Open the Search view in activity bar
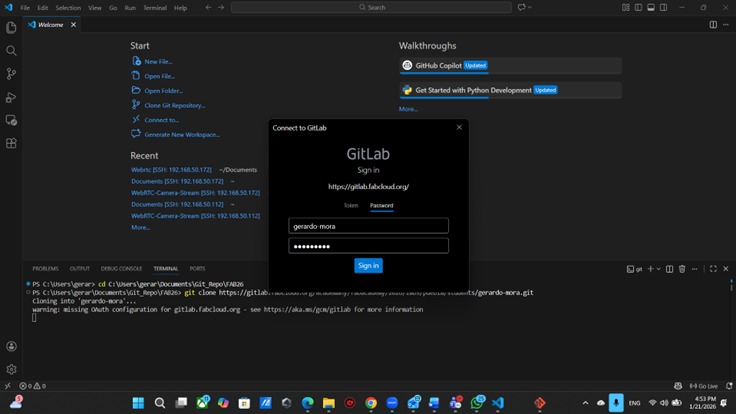Viewport: 736px width, 414px height. [x=11, y=51]
